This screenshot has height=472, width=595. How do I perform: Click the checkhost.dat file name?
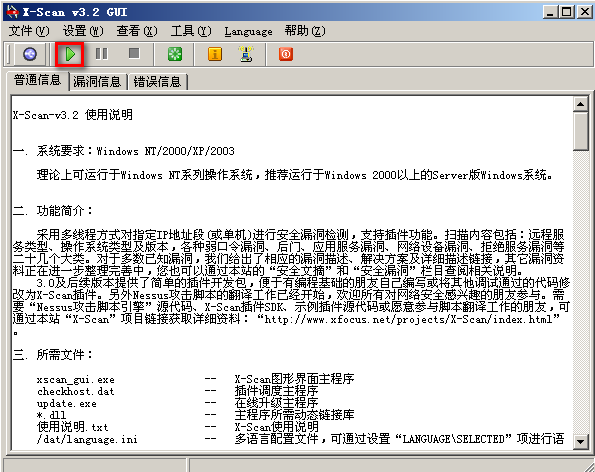click(x=76, y=391)
